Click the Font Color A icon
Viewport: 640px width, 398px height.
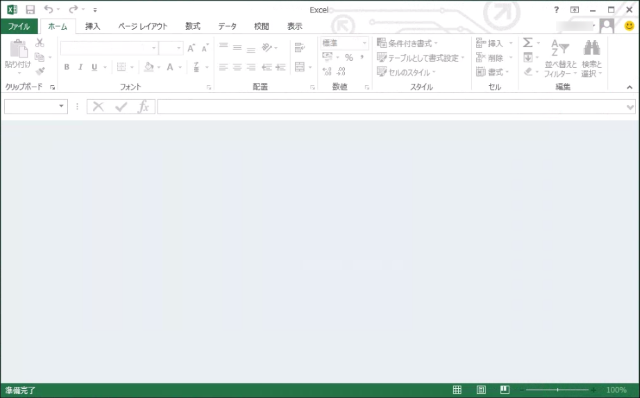(170, 67)
